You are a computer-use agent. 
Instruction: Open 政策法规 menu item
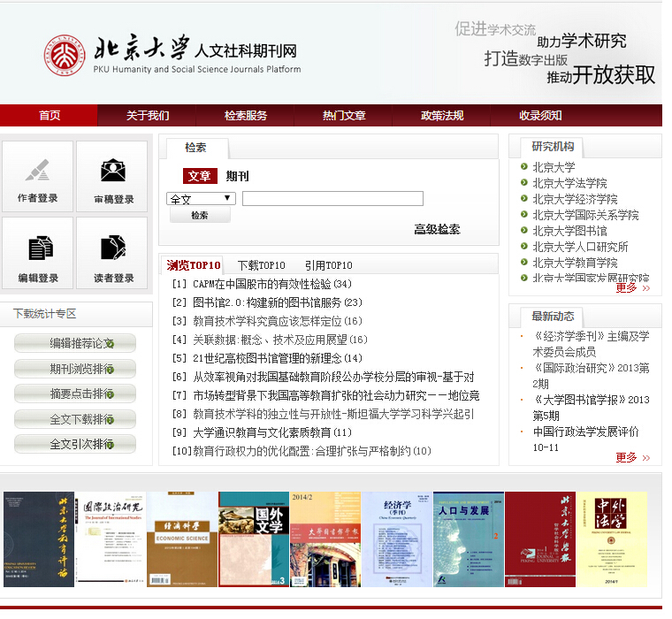click(x=442, y=115)
